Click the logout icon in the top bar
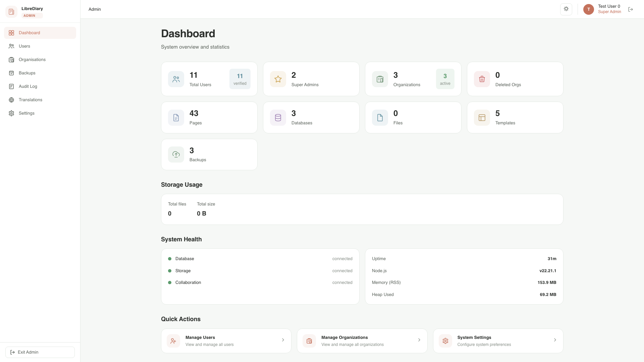644x362 pixels. (x=631, y=9)
